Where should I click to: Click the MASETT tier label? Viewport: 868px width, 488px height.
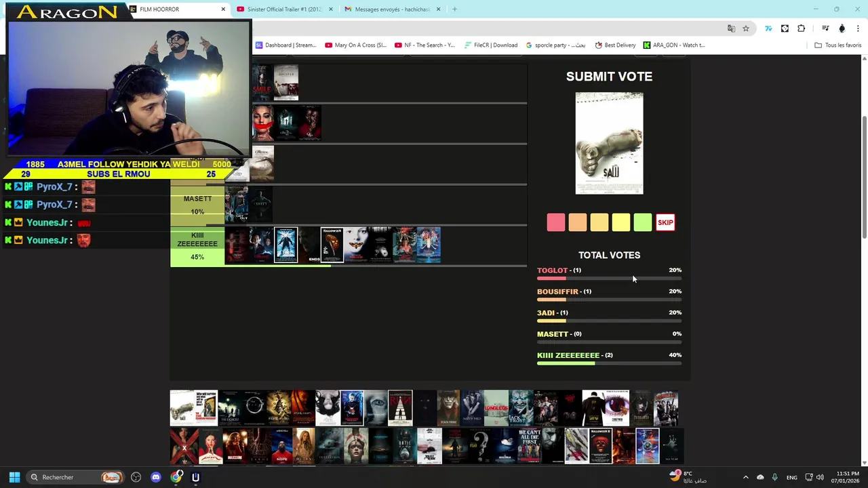click(197, 204)
